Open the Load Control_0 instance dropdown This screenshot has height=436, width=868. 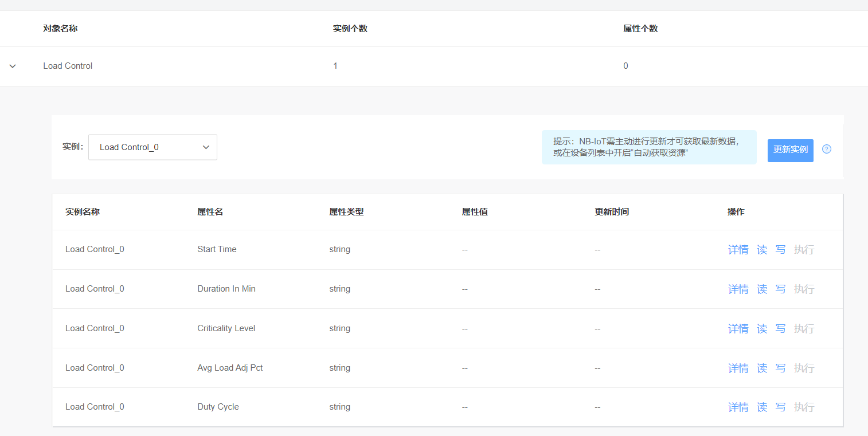coord(153,147)
